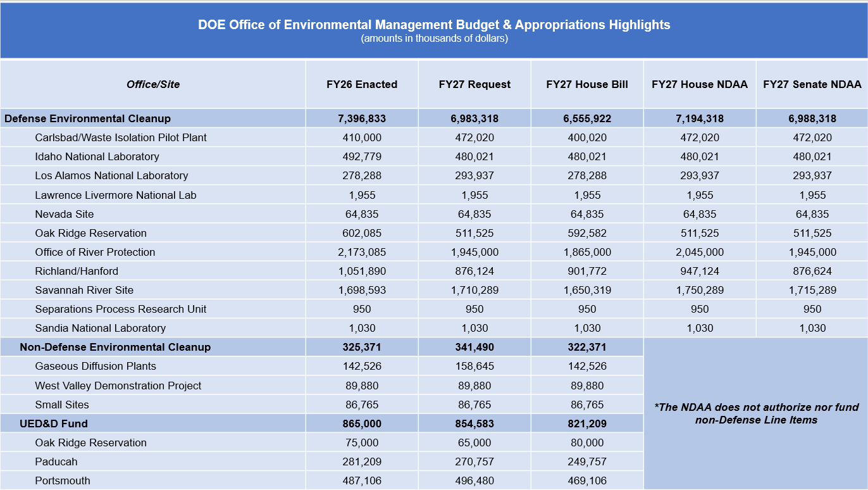Click Non-Defense FY27 Request total 341,490
The image size is (868, 490).
click(474, 347)
